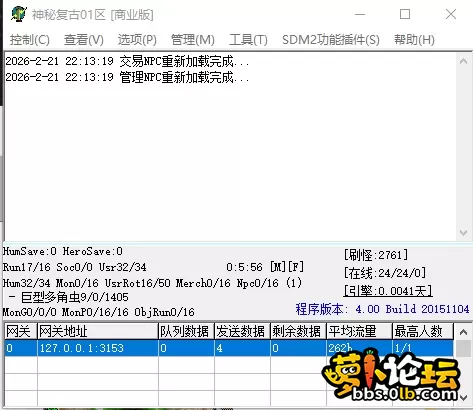Click the gateway number 0 cell
Viewport: 473px width, 410px height.
[21, 348]
